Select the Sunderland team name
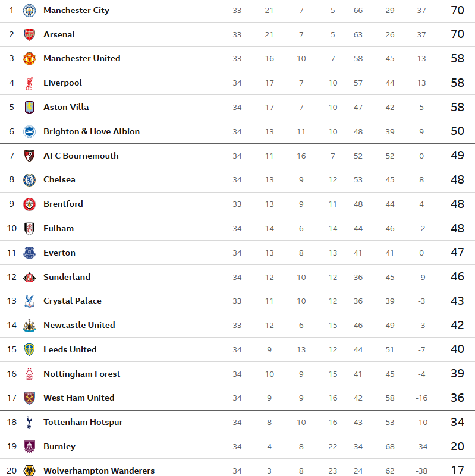Viewport: 475px width, 476px height. [x=67, y=277]
